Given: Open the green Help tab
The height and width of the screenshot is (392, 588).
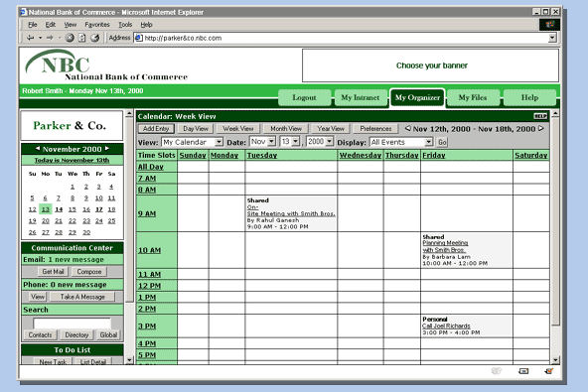Looking at the screenshot, I should pyautogui.click(x=529, y=98).
